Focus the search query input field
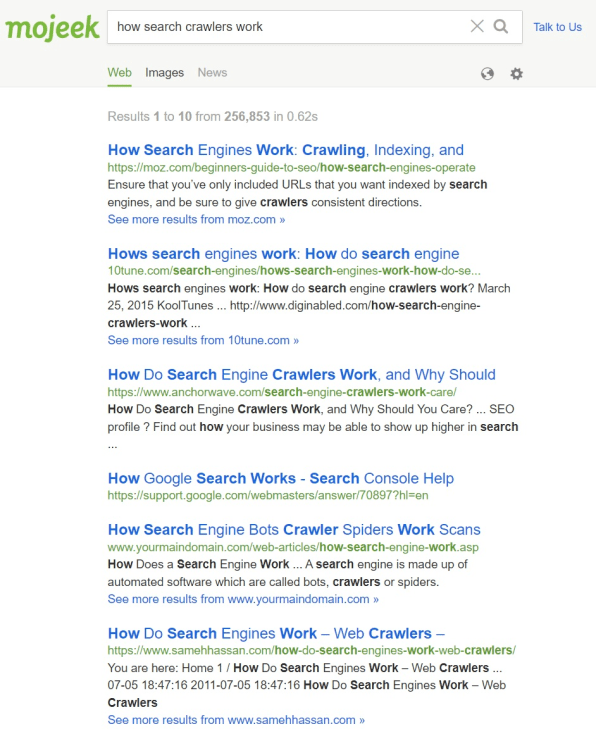The width and height of the screenshot is (596, 736). point(289,27)
